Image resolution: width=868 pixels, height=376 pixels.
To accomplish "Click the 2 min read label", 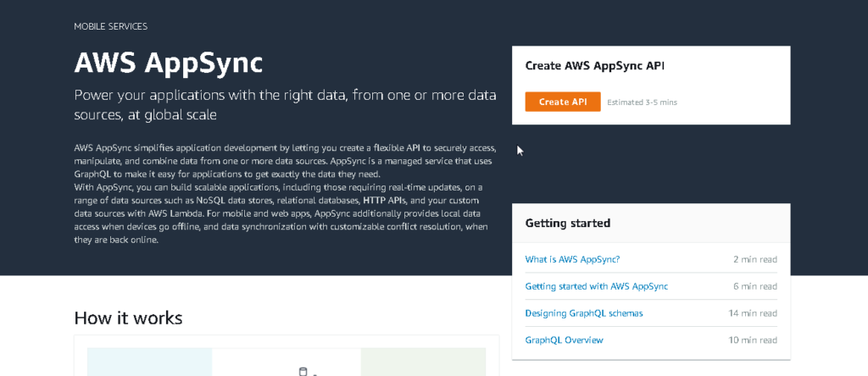I will pyautogui.click(x=754, y=259).
